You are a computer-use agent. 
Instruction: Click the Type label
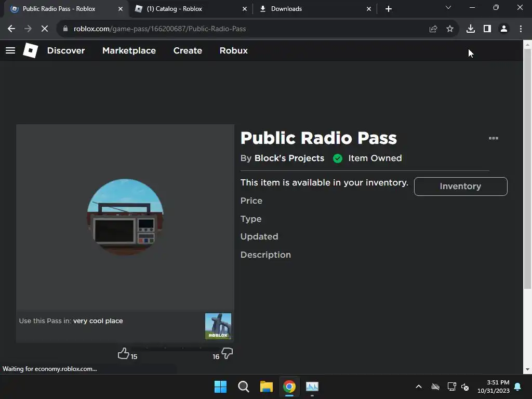(251, 219)
